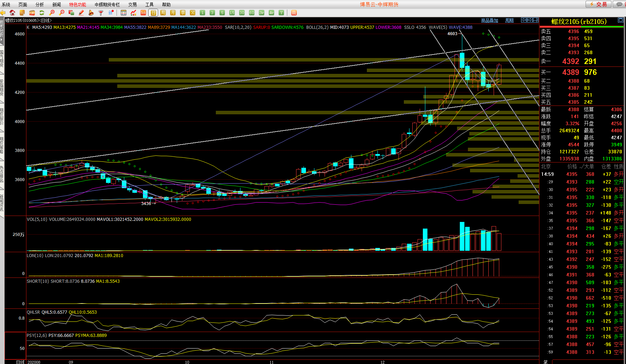Click the filter funnel icon
The height and width of the screenshot is (364, 626).
pos(101,13)
